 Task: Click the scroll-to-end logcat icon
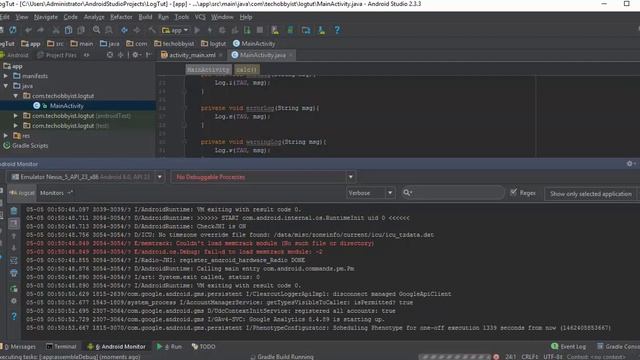[x=13, y=223]
